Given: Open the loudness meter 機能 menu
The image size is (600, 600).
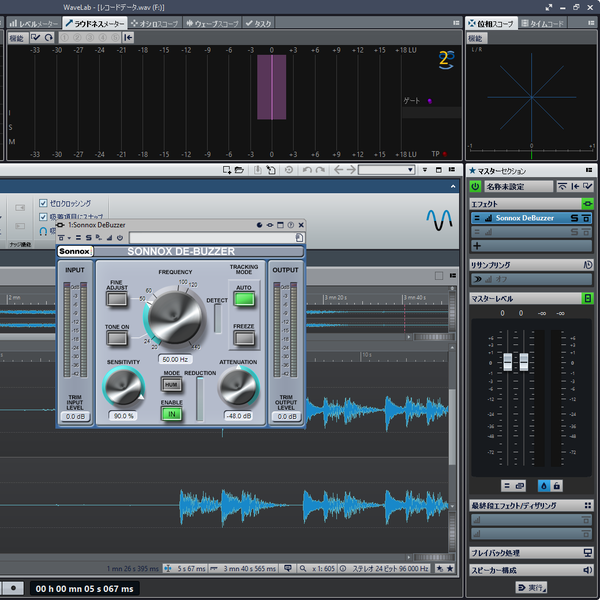Looking at the screenshot, I should pos(17,38).
